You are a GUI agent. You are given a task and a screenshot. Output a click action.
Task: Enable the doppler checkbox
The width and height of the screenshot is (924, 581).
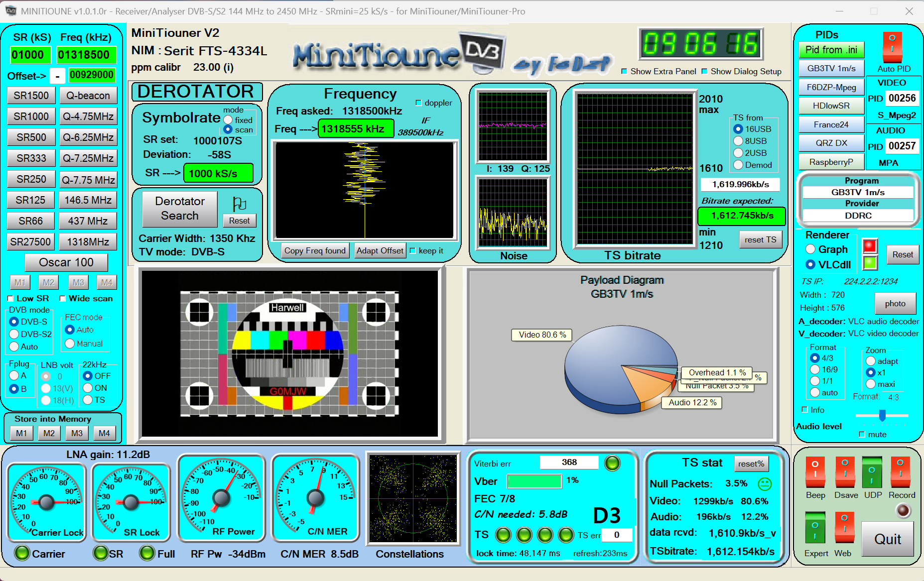coord(418,103)
